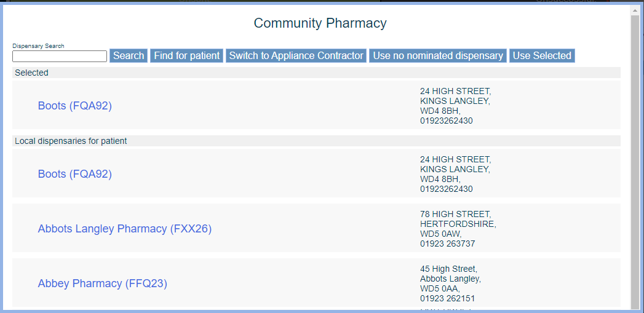Viewport: 644px width, 313px height.
Task: Click the Selected section header
Action: click(x=32, y=73)
